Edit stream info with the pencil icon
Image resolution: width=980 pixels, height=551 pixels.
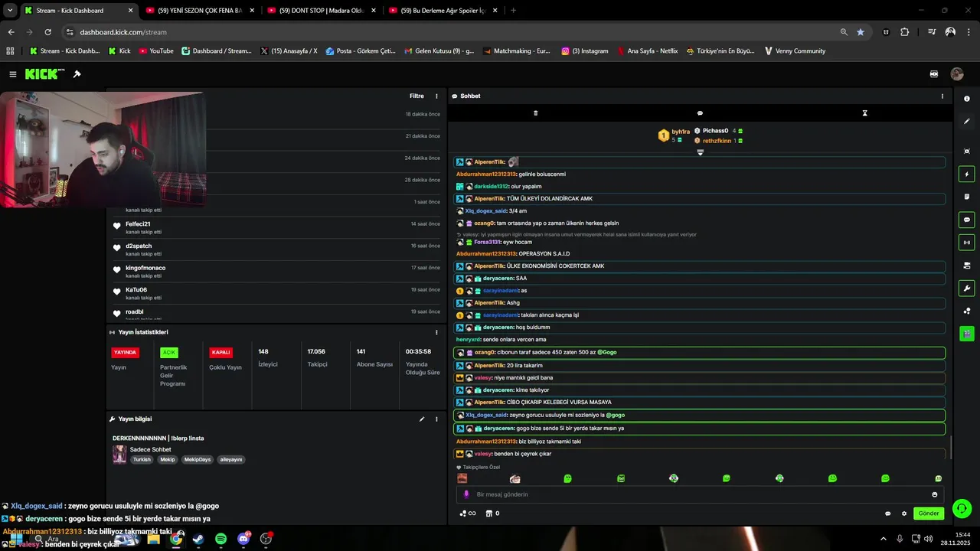click(421, 419)
